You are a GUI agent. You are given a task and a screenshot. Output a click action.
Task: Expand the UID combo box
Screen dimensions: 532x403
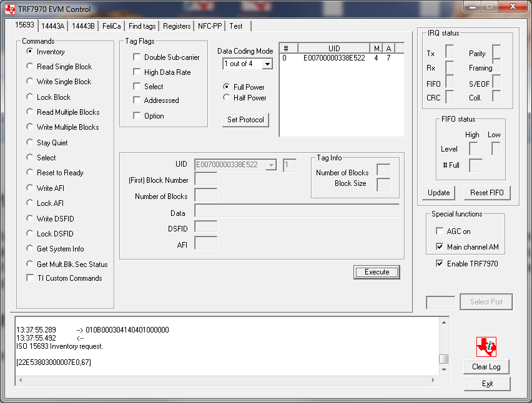pos(272,164)
